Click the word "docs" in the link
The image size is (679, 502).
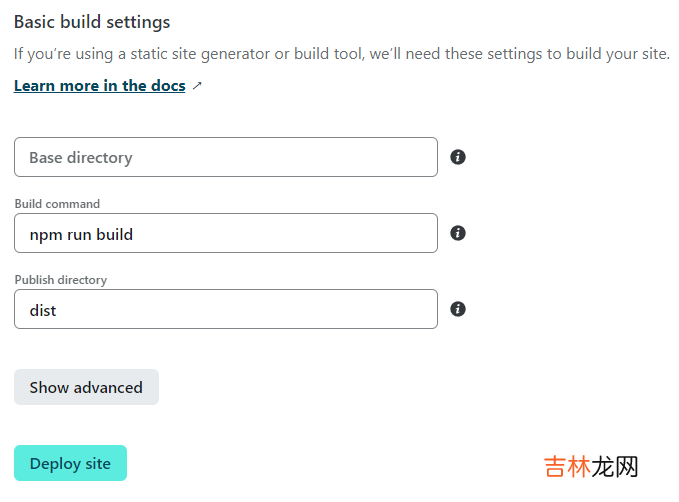click(x=168, y=86)
